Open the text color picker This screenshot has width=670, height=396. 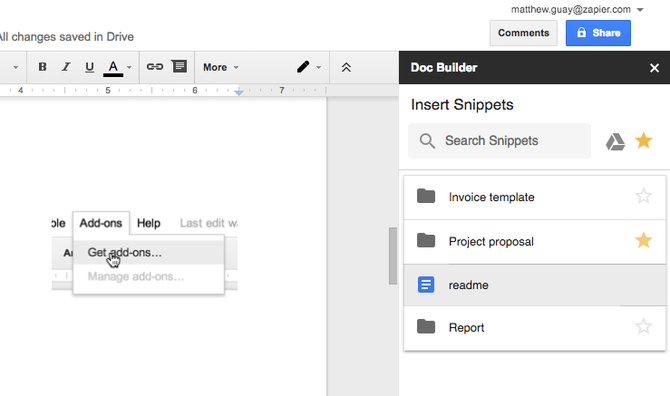click(x=113, y=67)
